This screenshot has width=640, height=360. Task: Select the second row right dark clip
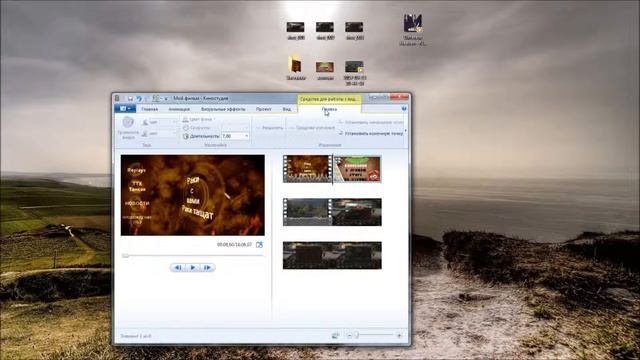coord(357,212)
